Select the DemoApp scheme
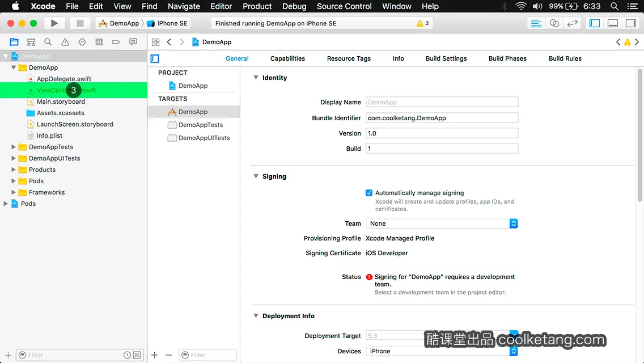Viewport: 644px width, 363px height. coord(118,23)
